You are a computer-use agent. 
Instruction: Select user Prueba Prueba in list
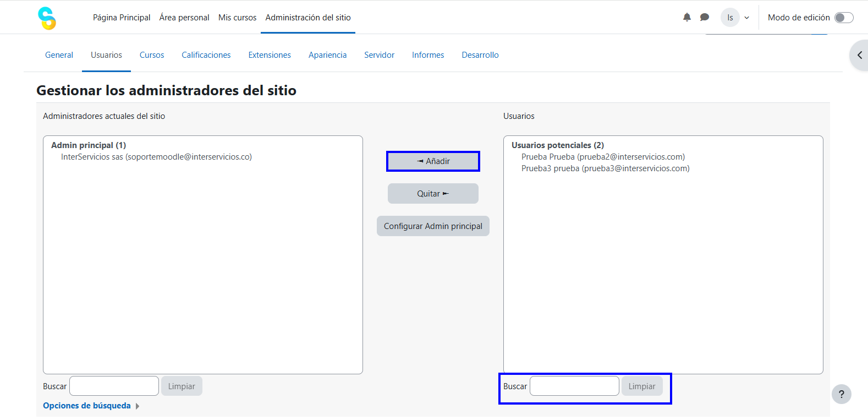pyautogui.click(x=603, y=157)
